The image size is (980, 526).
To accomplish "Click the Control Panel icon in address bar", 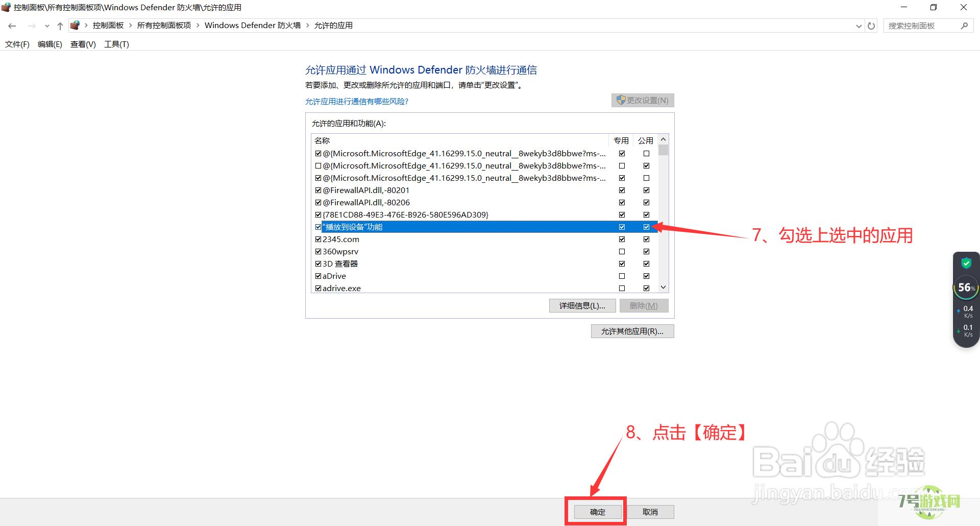I will (x=75, y=26).
